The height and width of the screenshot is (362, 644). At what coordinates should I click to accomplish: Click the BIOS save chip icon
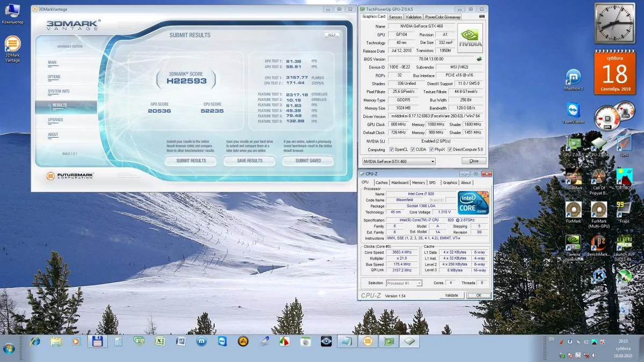pyautogui.click(x=479, y=59)
